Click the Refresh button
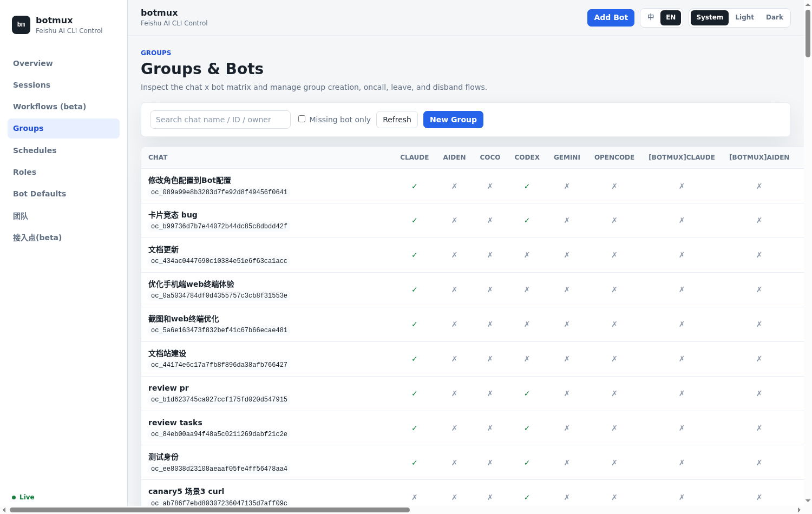Viewport: 812px width, 514px height. [397, 120]
